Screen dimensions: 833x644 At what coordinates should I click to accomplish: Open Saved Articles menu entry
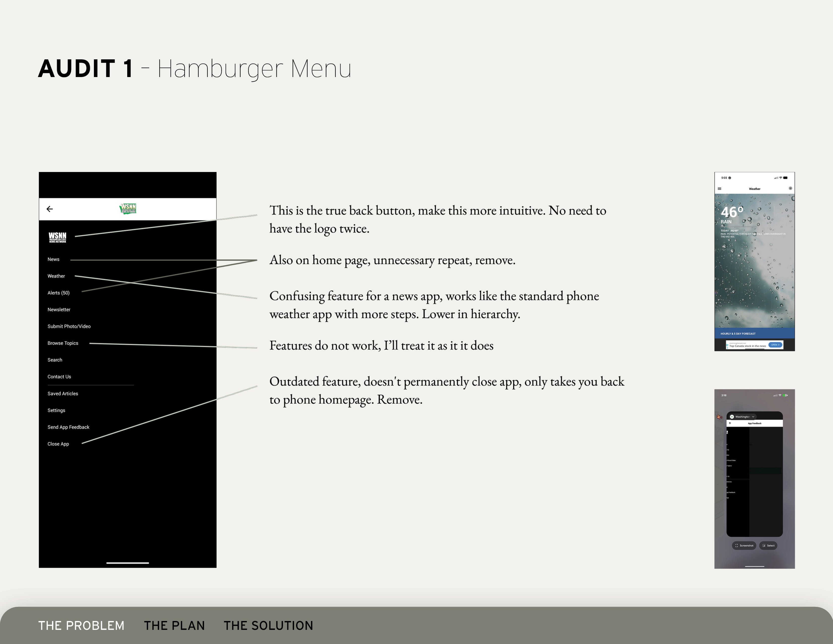pyautogui.click(x=63, y=394)
